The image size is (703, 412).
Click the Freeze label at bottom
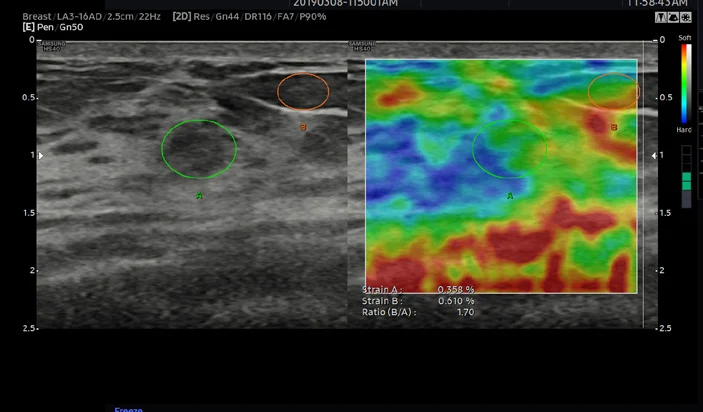click(x=128, y=409)
